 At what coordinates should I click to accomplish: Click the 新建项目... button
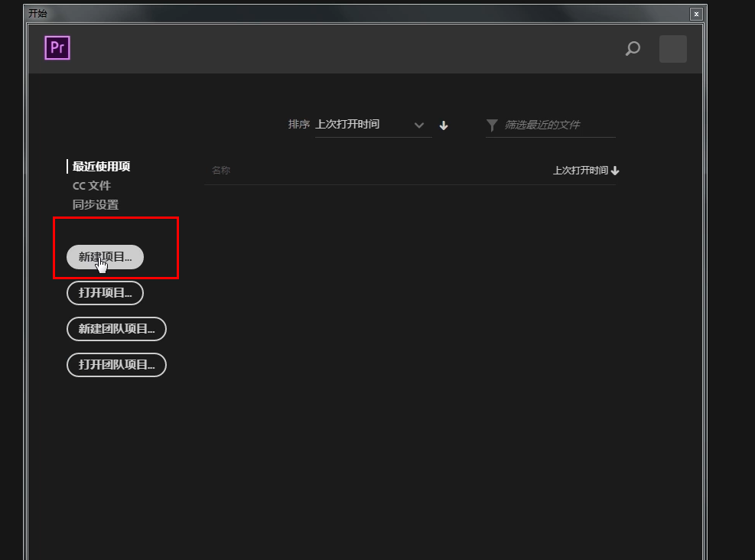click(105, 257)
